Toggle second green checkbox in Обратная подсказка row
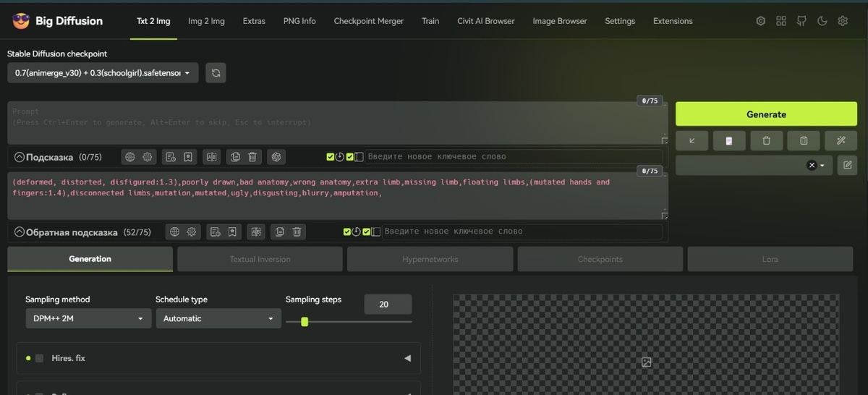868x395 pixels. 367,232
